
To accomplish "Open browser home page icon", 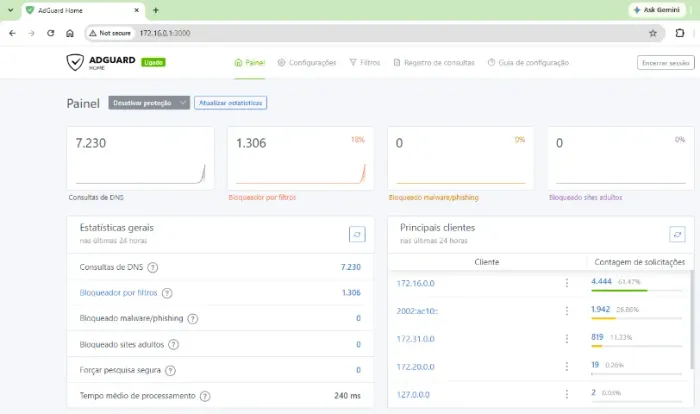I will point(70,33).
